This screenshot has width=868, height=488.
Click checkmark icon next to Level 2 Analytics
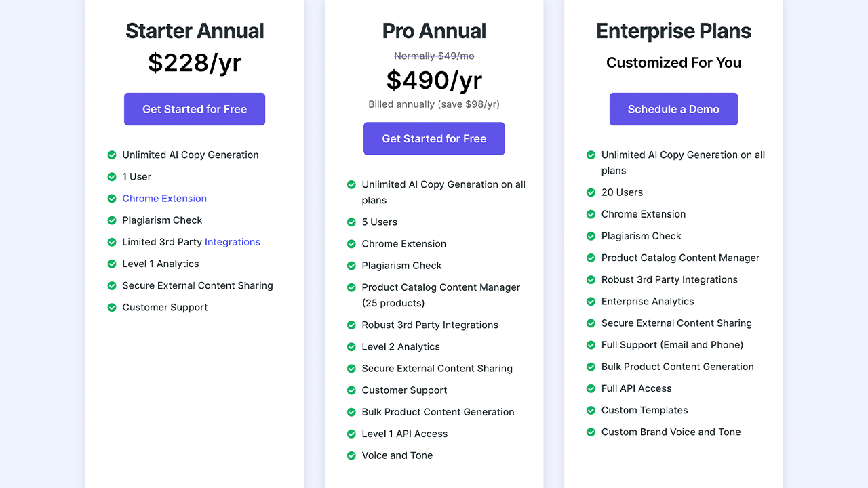tap(351, 347)
